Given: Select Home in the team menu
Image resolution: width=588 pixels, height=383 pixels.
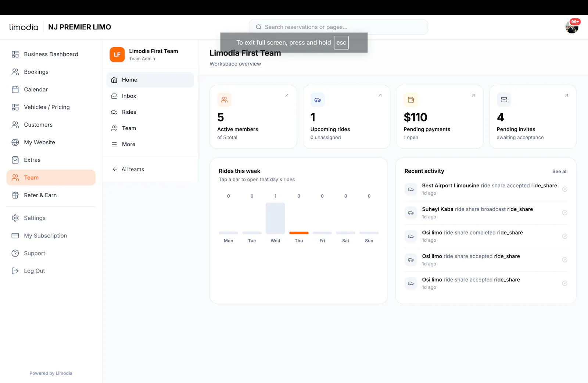Looking at the screenshot, I should point(150,80).
